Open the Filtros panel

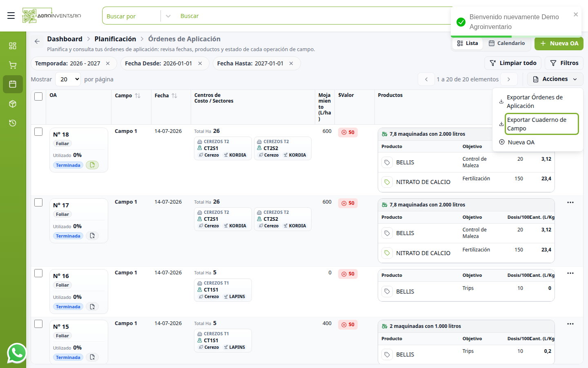click(x=564, y=63)
